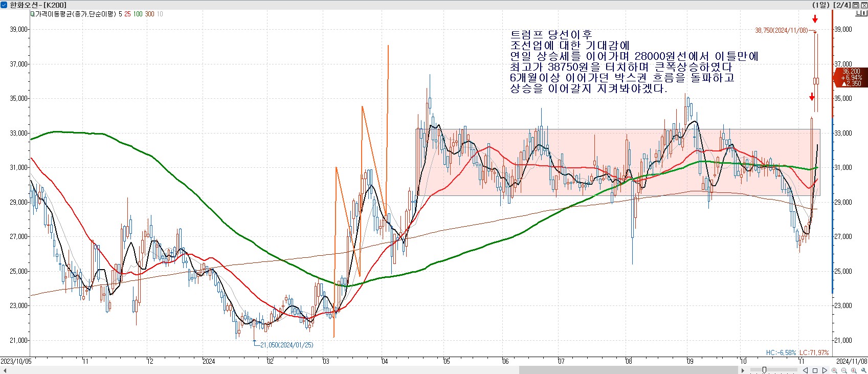Toggle the 한화오션 chart checkbox
Image resolution: width=868 pixels, height=374 pixels.
tap(4, 5)
